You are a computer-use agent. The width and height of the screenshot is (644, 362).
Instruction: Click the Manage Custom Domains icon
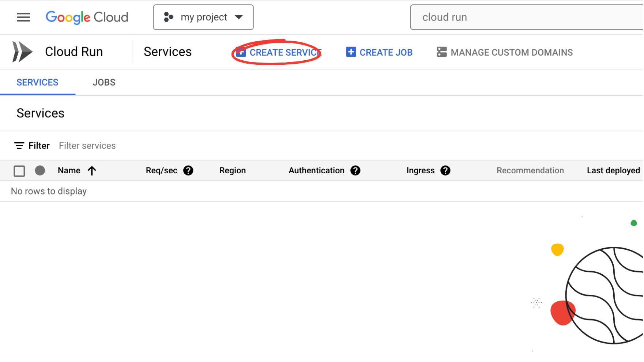441,52
